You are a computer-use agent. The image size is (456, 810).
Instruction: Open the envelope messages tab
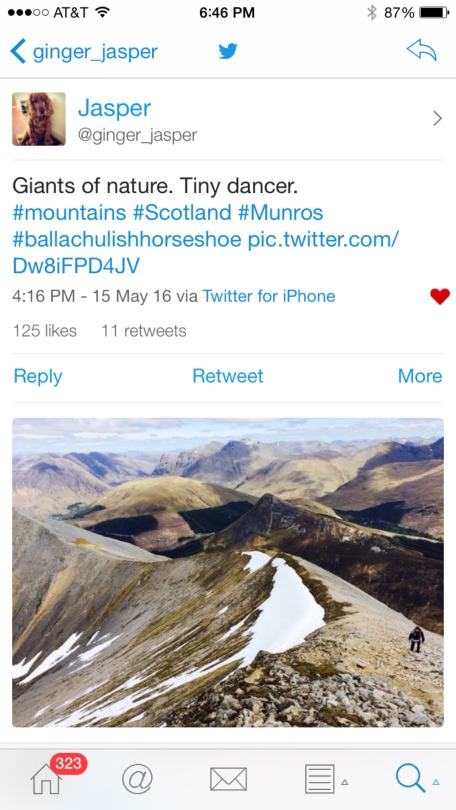pyautogui.click(x=228, y=779)
